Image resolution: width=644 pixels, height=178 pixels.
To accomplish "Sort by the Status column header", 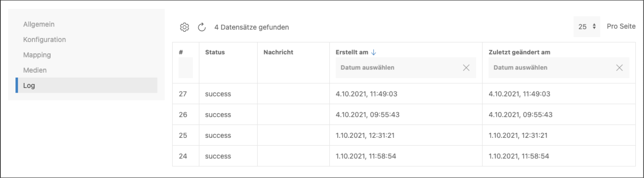I will [215, 52].
